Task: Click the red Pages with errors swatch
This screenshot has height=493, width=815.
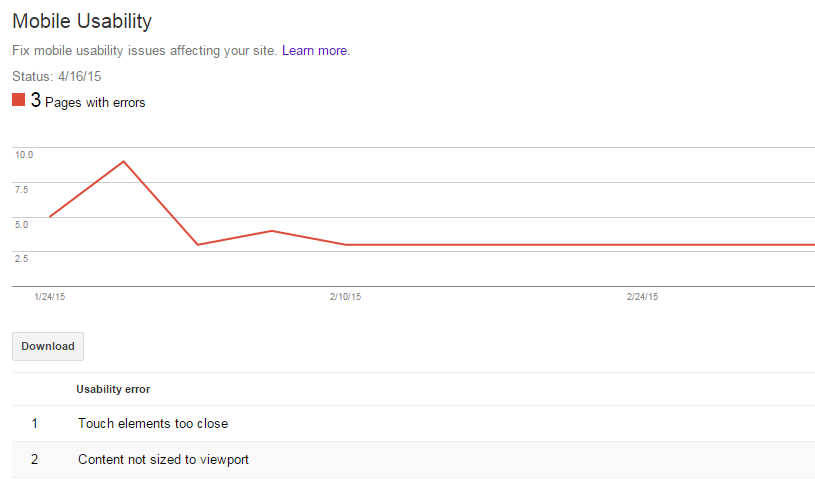Action: point(18,100)
